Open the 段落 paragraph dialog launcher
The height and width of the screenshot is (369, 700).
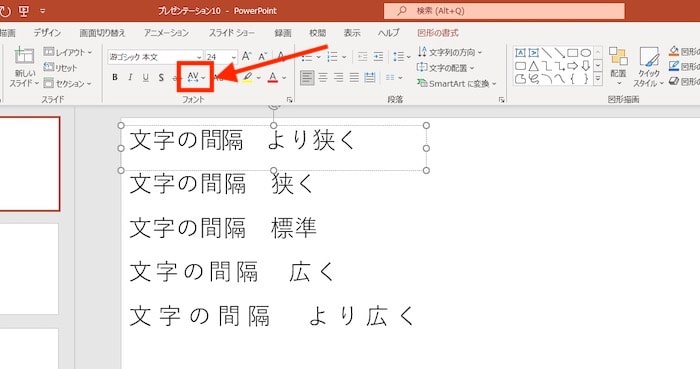pyautogui.click(x=501, y=100)
